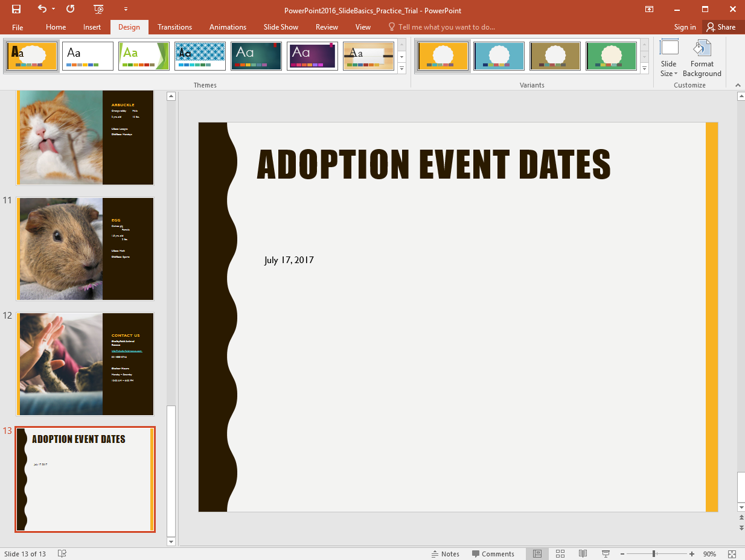Select the green theme variant

pyautogui.click(x=611, y=56)
